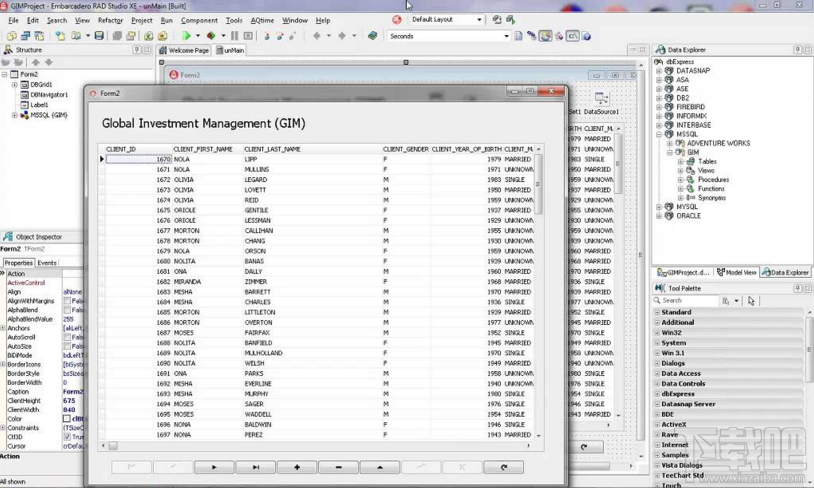Toggle the AlphaBlend property checkbox
The image size is (814, 488).
click(67, 310)
